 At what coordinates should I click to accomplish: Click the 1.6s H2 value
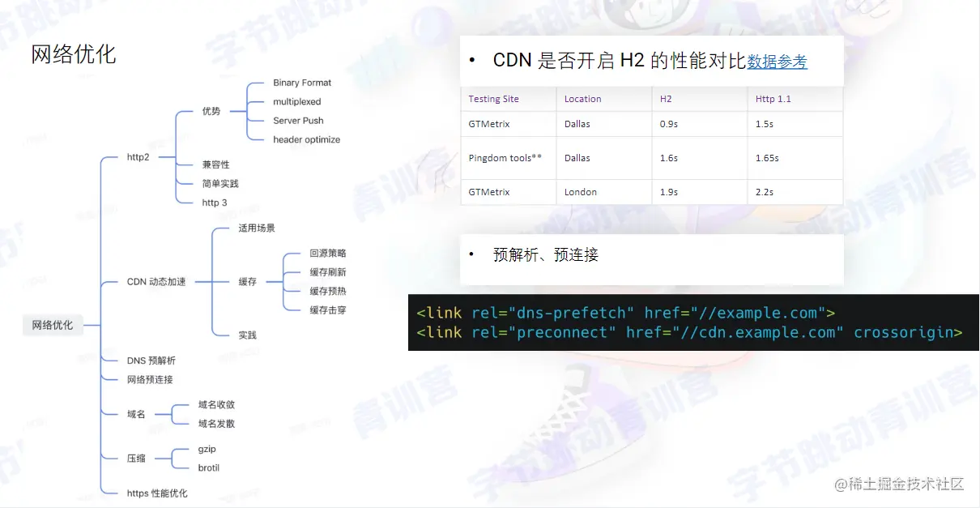coord(669,158)
